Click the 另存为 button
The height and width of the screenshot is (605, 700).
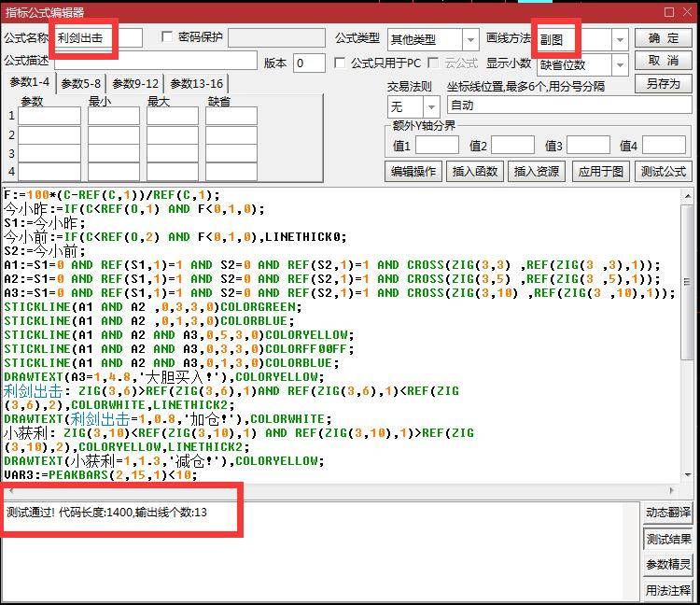[663, 84]
